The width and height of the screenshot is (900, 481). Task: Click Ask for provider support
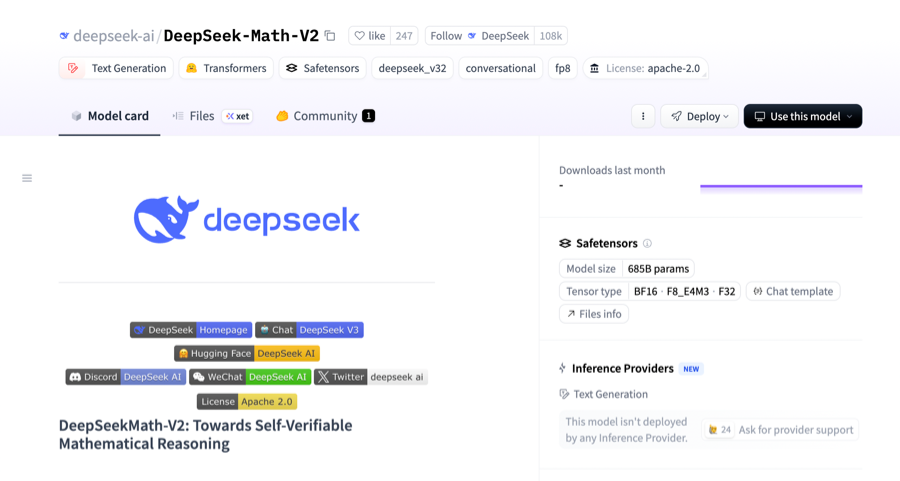pos(780,430)
